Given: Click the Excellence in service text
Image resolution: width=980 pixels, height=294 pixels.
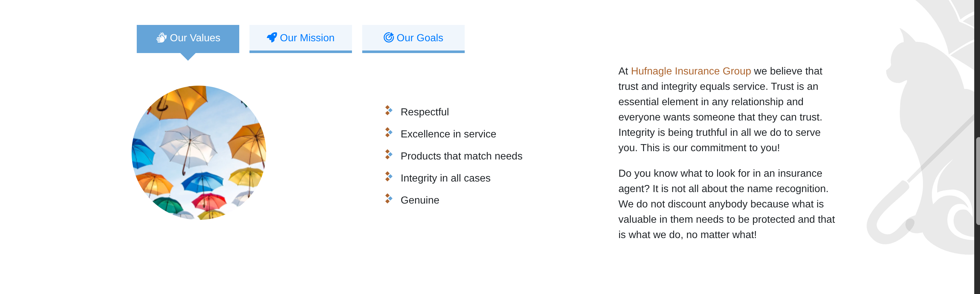Looking at the screenshot, I should [448, 134].
